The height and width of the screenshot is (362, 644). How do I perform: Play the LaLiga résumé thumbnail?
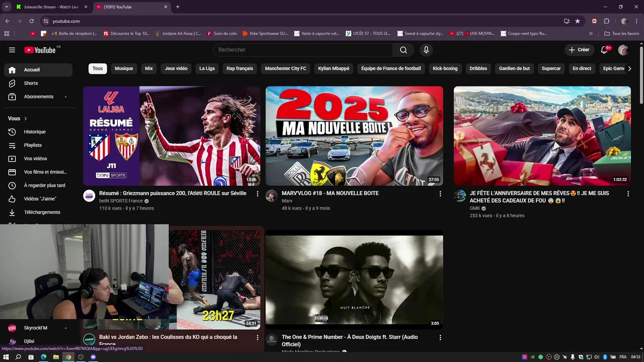click(x=172, y=136)
